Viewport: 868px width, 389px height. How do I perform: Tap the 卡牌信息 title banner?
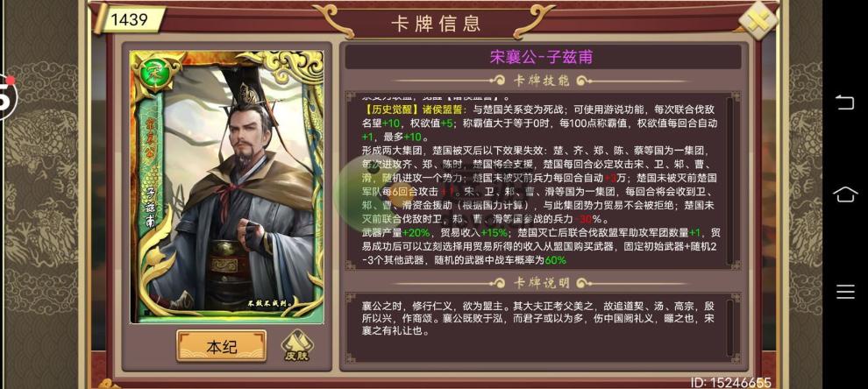tap(437, 24)
